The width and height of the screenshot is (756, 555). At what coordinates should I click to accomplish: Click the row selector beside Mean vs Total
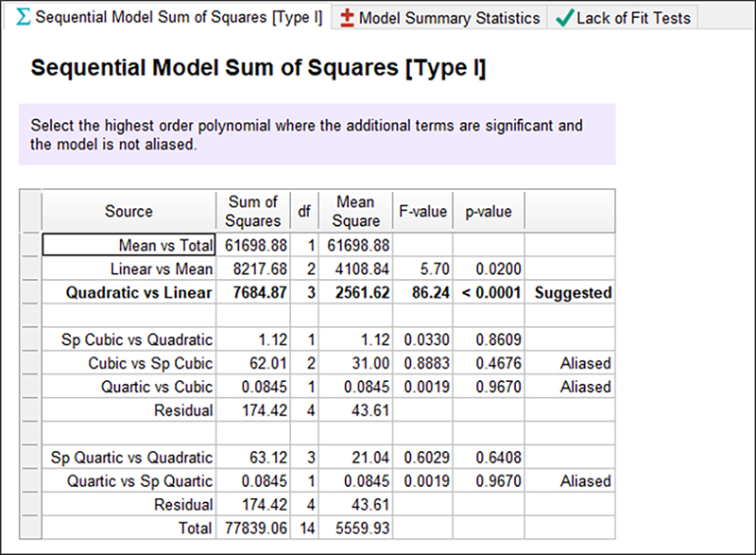point(31,246)
